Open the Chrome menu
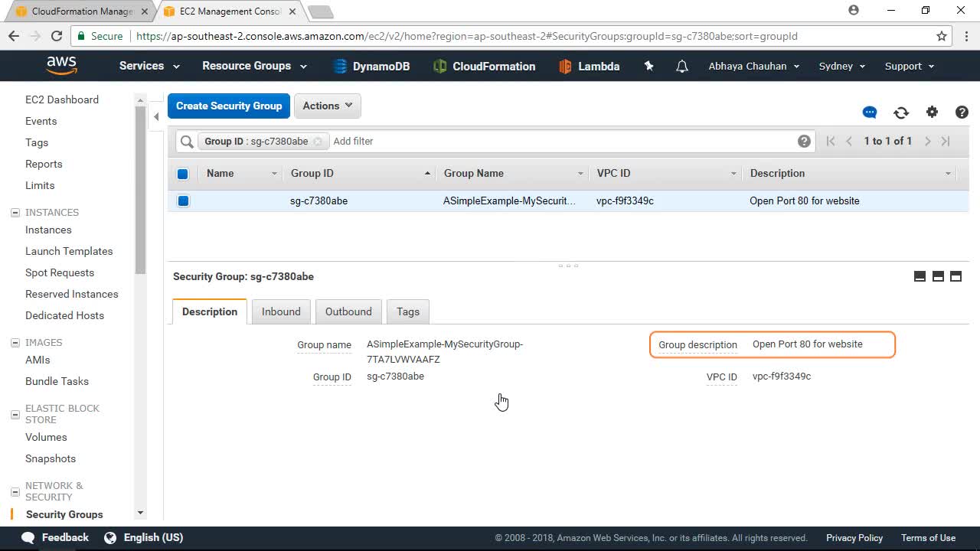The width and height of the screenshot is (980, 551). click(x=966, y=36)
